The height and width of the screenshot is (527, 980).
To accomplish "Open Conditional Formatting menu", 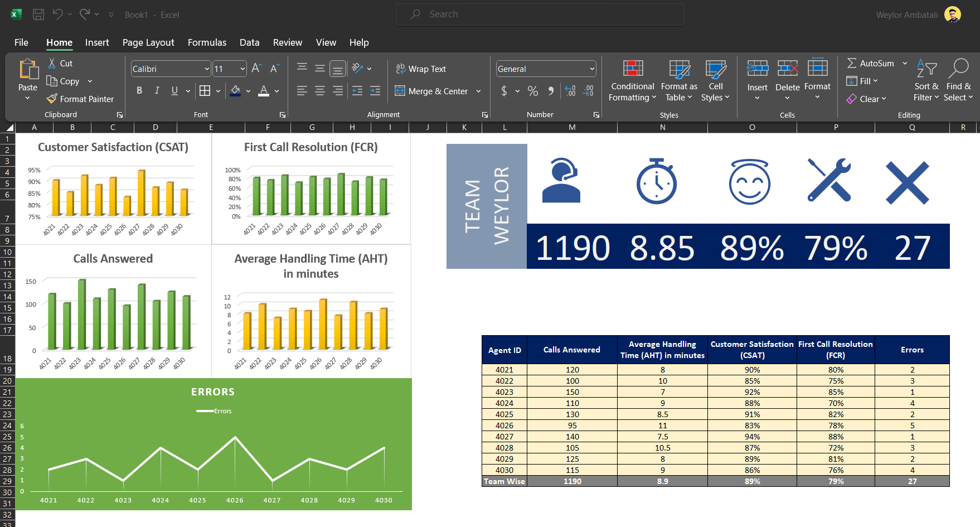I will 633,81.
